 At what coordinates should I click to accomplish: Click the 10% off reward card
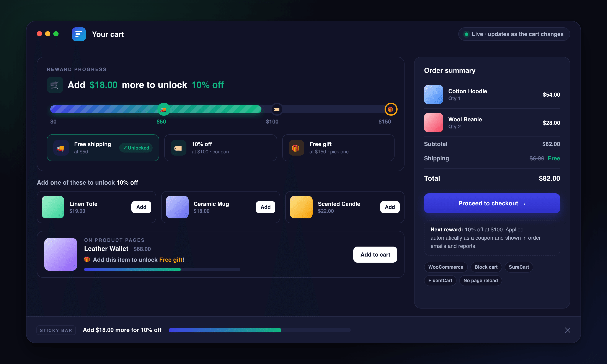click(220, 148)
